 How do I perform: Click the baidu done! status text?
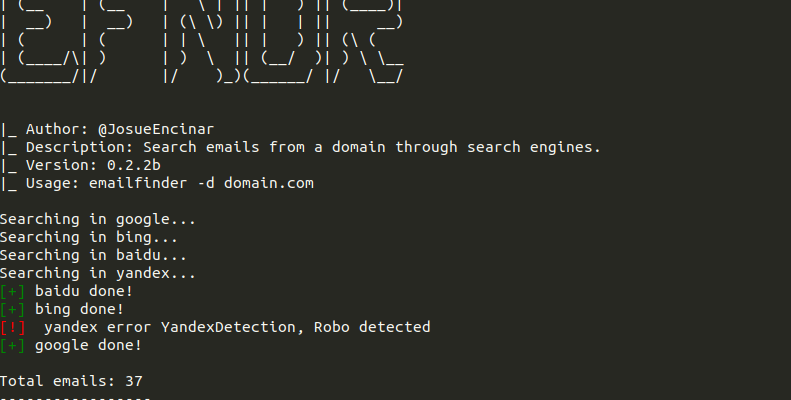(x=84, y=292)
